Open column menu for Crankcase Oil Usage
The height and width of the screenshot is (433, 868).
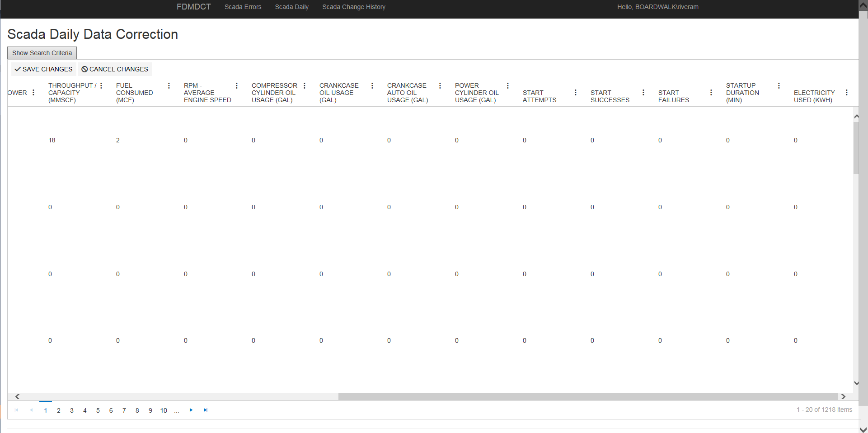pos(372,85)
